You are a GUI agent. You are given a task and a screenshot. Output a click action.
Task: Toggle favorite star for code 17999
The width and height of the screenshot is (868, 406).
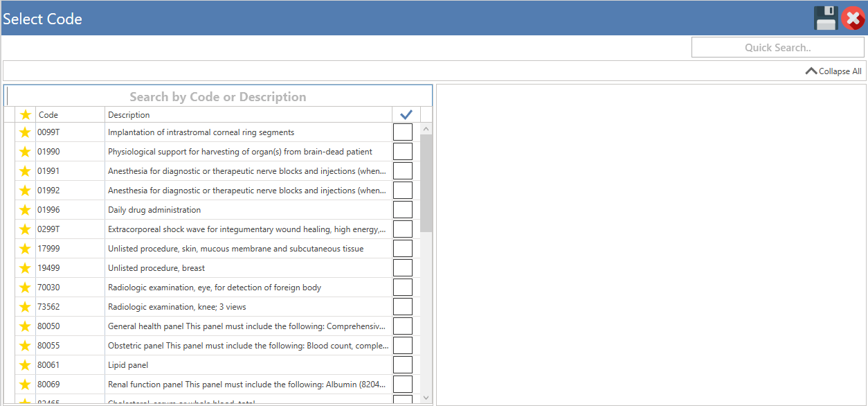click(x=26, y=249)
